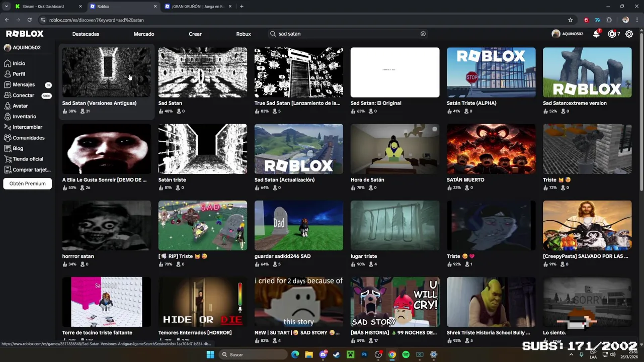This screenshot has height=362, width=644.
Task: Open Mercado menu
Action: click(144, 34)
